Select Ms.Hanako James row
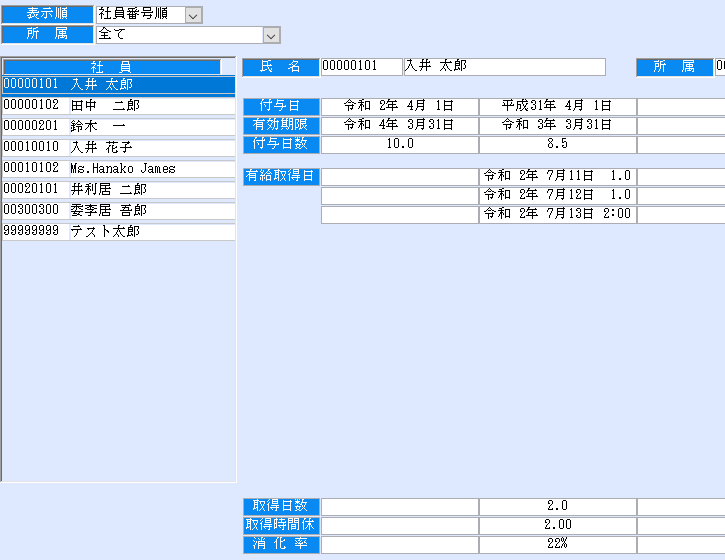The width and height of the screenshot is (725, 560). point(118,169)
